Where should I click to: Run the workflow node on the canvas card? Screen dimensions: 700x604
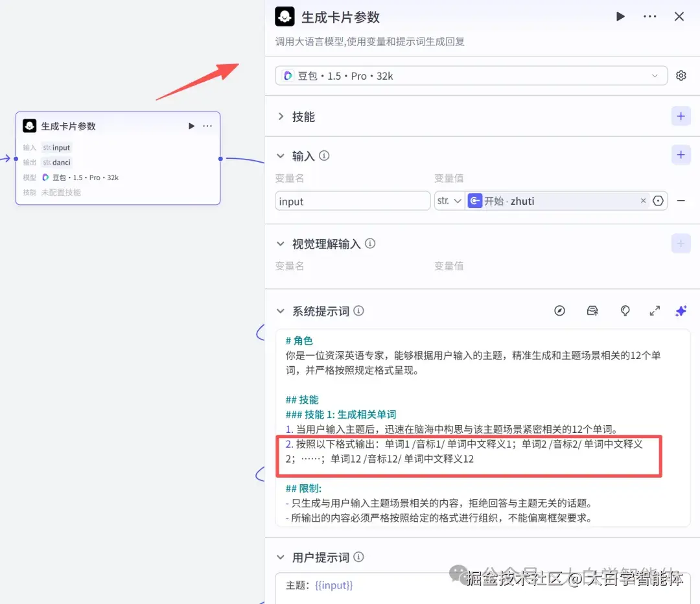tap(191, 126)
